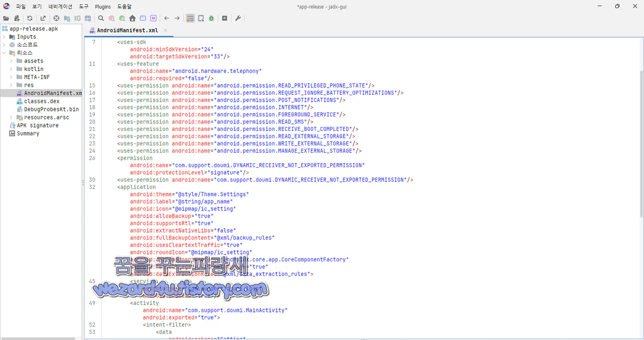Screen dimensions: 644x340
Task: Click the APK signature icon
Action: [x=12, y=125]
